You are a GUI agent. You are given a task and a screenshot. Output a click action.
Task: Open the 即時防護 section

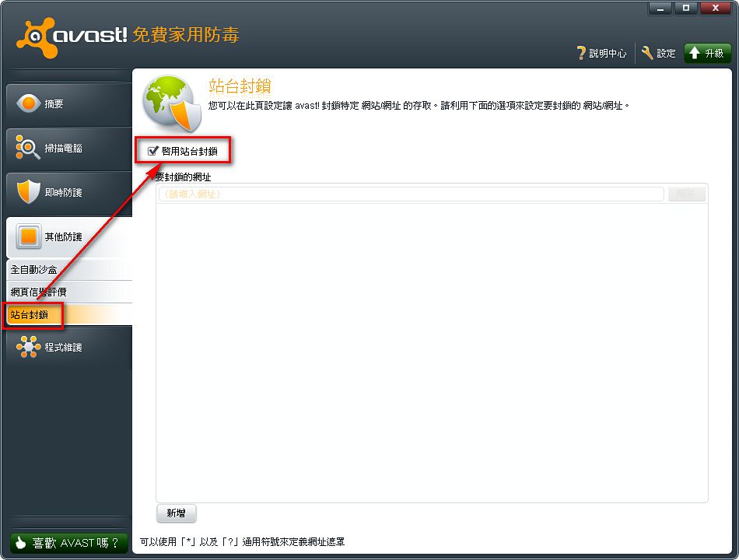[68, 192]
